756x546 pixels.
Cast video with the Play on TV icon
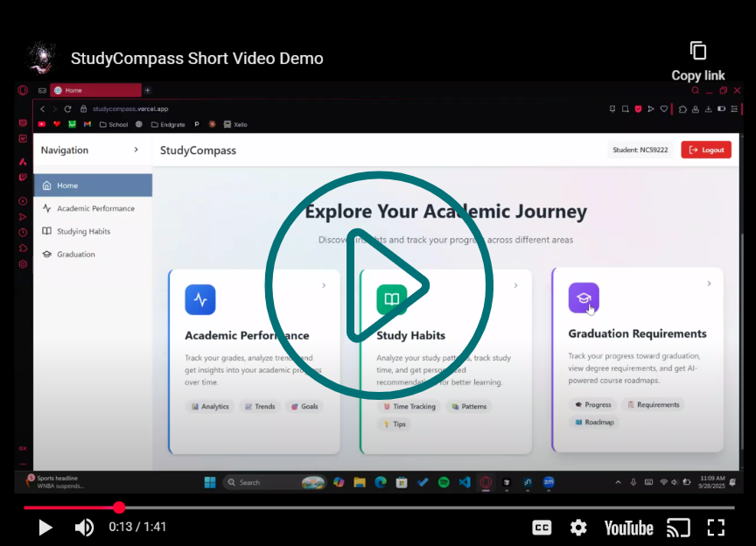pos(678,528)
